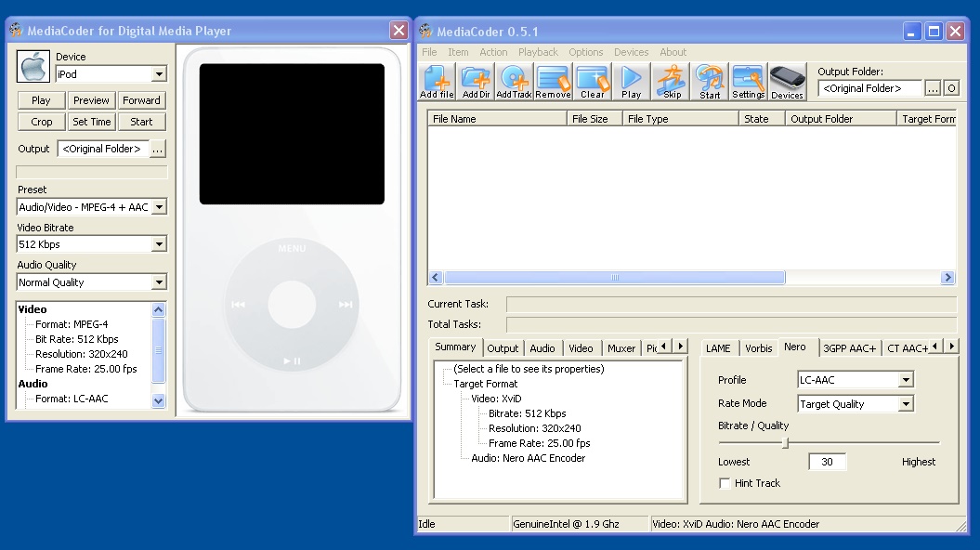Click the iPod wheel play/pause icon
Screen dimensions: 980x550
pyautogui.click(x=292, y=360)
